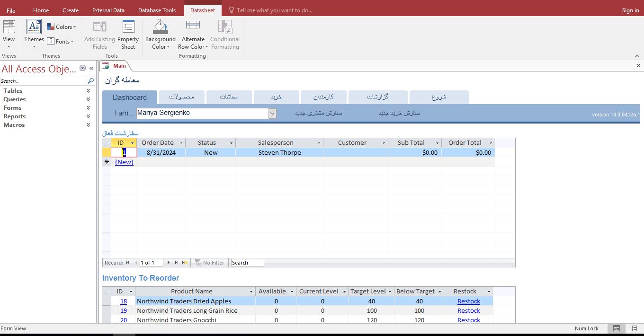Click سفارش مشتری جديد link
The width and height of the screenshot is (644, 336).
tap(319, 113)
